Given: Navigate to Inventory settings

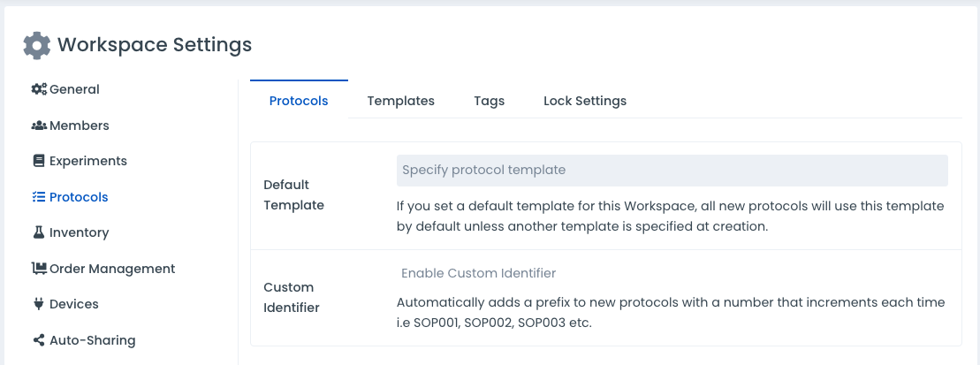Looking at the screenshot, I should coord(80,232).
